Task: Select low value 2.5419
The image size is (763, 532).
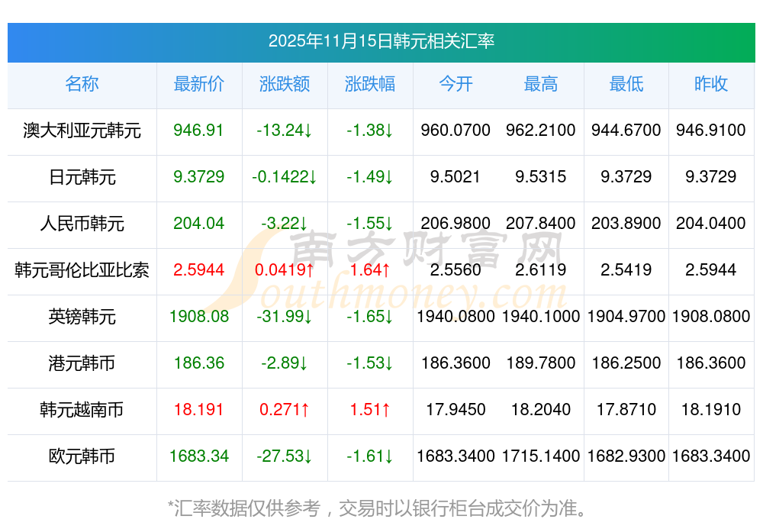Action: tap(626, 269)
